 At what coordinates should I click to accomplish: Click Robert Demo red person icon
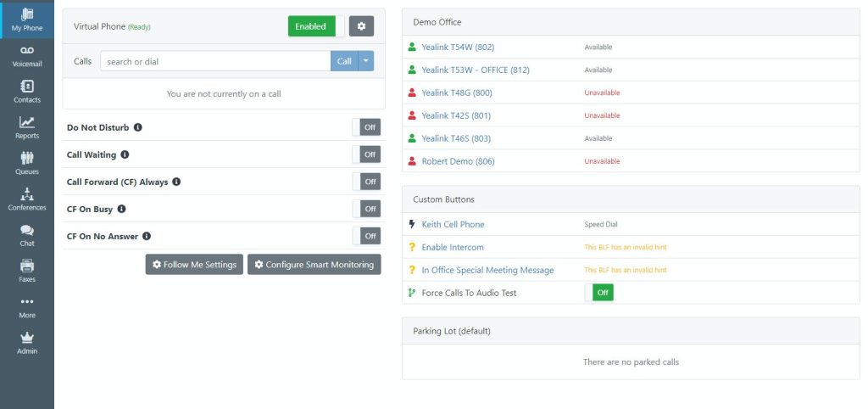412,161
